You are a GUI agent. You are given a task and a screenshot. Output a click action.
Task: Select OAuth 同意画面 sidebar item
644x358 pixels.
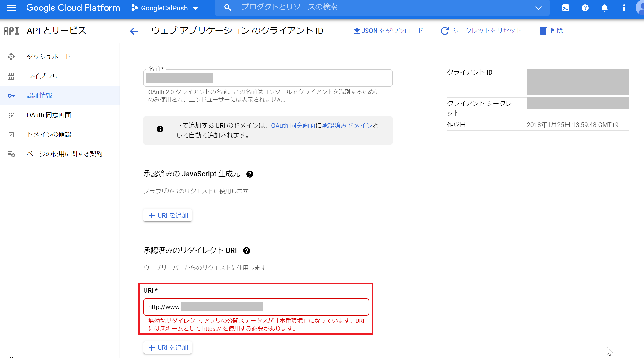[49, 115]
